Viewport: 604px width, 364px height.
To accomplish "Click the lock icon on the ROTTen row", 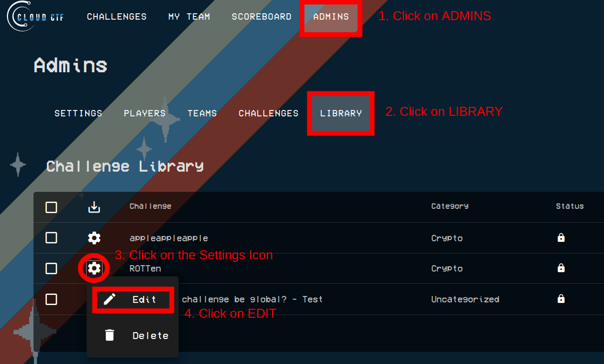I will coord(561,268).
